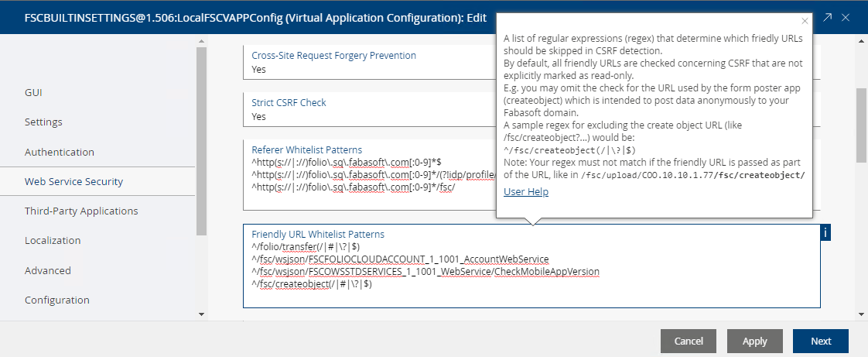Click sidebar scroll-down arrow
Image resolution: width=868 pixels, height=357 pixels.
pyautogui.click(x=201, y=314)
